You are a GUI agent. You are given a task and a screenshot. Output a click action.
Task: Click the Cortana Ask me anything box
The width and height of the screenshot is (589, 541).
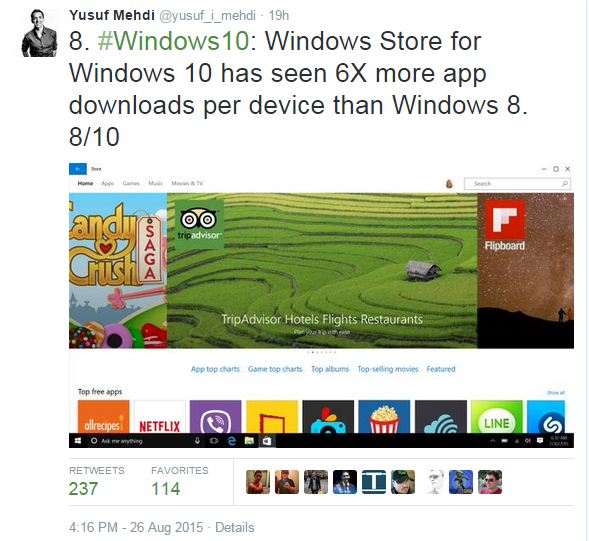(139, 441)
